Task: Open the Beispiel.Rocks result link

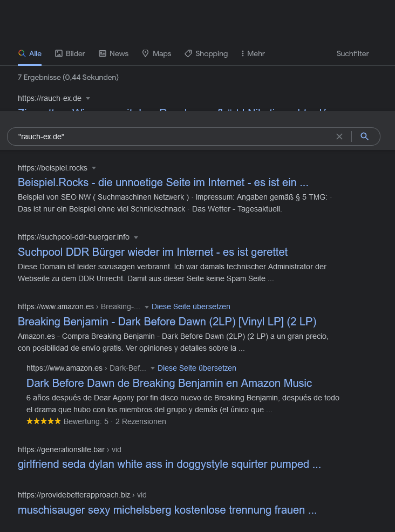Action: [x=163, y=182]
